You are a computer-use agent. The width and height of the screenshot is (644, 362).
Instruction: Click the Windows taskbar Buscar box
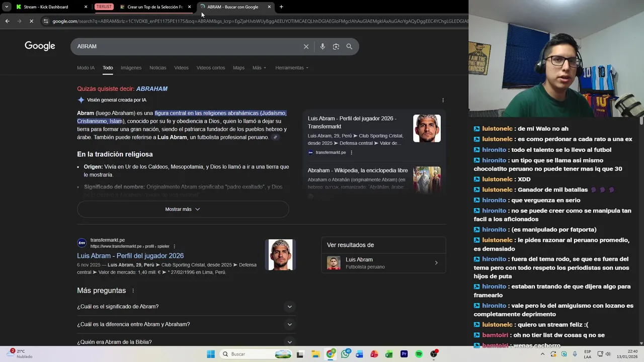coord(255,354)
